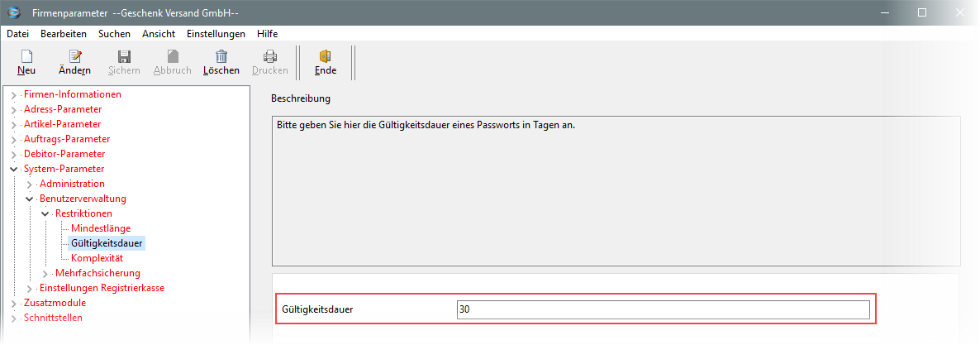Select Komplexität in the tree
The height and width of the screenshot is (345, 980).
pos(97,258)
